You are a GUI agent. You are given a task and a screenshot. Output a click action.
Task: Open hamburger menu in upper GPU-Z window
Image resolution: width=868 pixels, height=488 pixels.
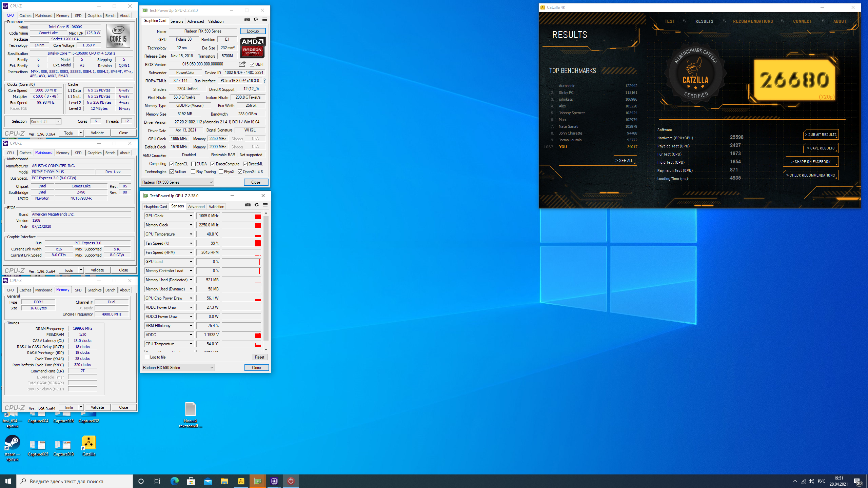tap(265, 20)
